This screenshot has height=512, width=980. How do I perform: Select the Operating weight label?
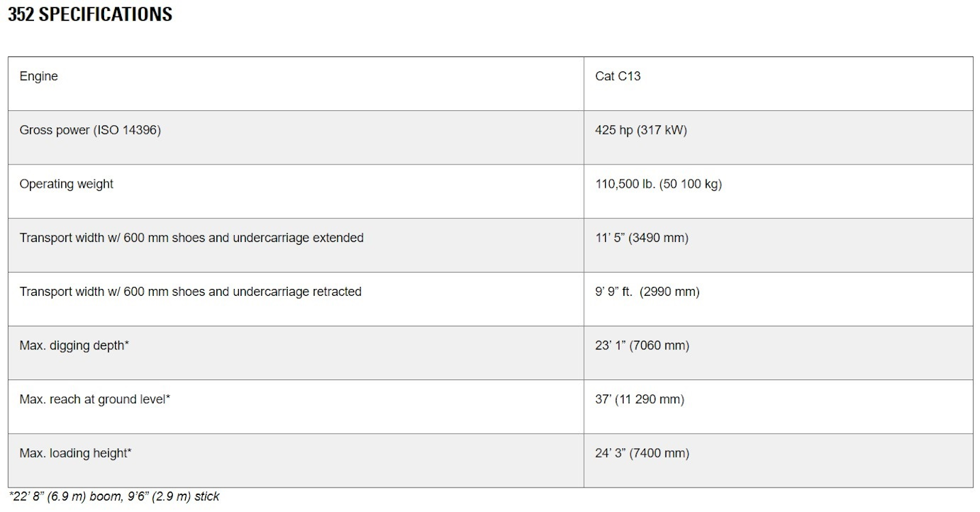tap(66, 184)
